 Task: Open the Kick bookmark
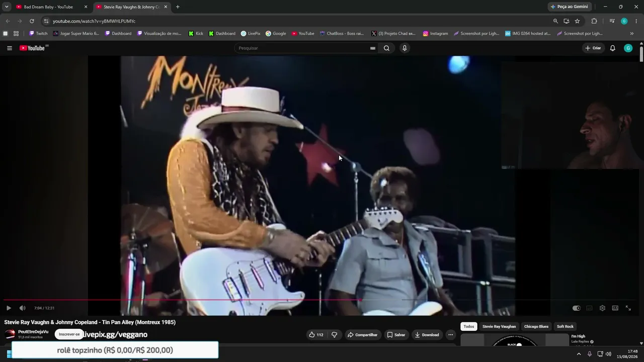196,34
